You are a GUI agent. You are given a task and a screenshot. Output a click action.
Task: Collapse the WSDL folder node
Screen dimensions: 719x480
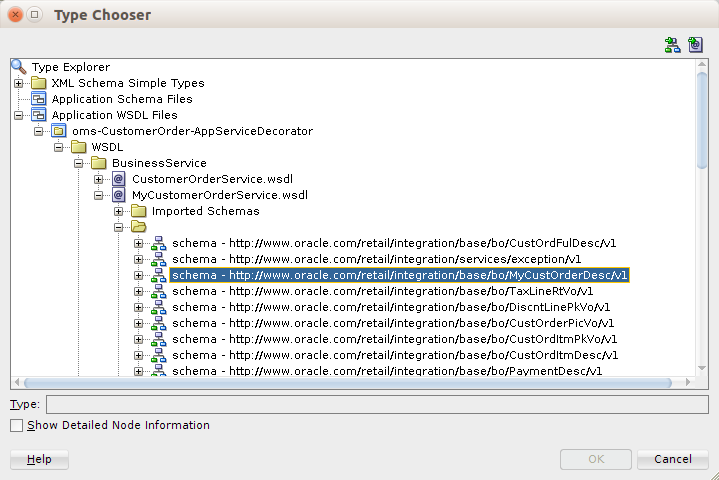59,148
